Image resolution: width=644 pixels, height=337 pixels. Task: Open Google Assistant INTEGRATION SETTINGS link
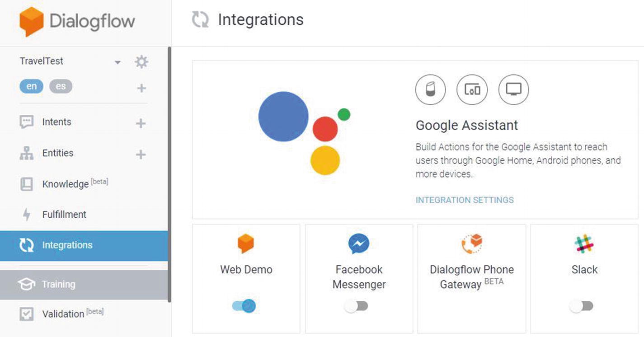point(465,200)
